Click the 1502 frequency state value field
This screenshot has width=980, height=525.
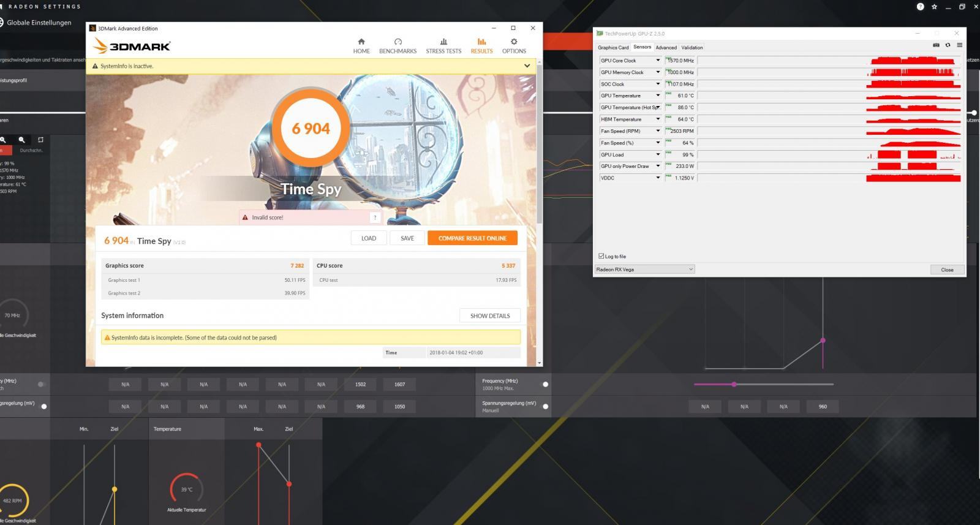click(360, 384)
